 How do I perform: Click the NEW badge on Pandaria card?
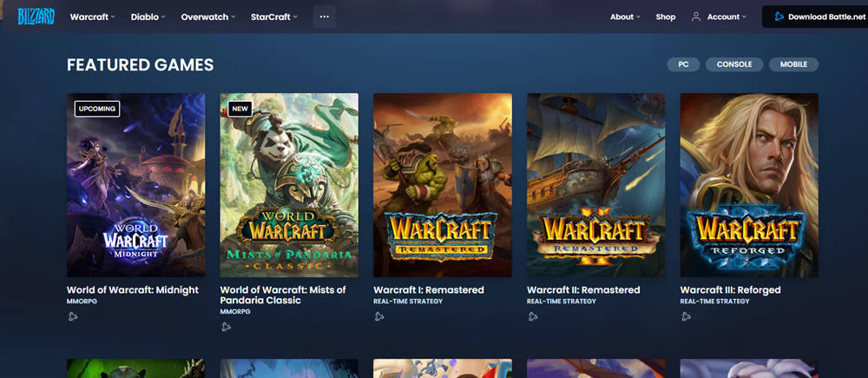coord(240,109)
